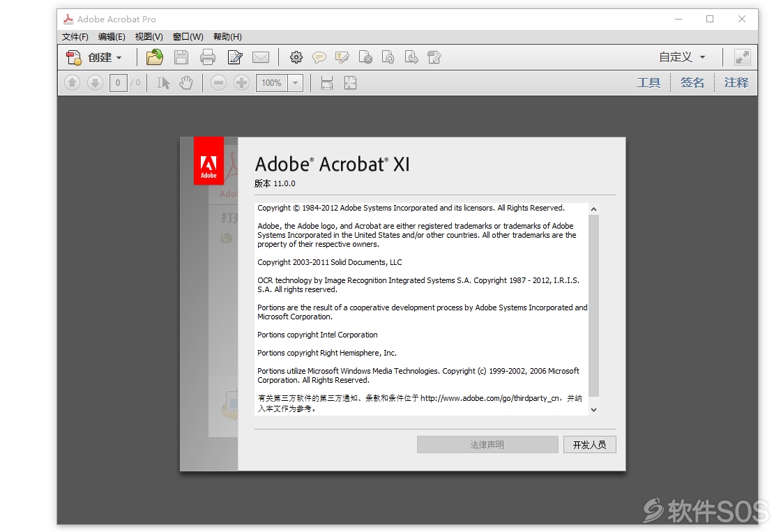Click the fit one full page icon
Screen dimensions: 781x532
(350, 83)
